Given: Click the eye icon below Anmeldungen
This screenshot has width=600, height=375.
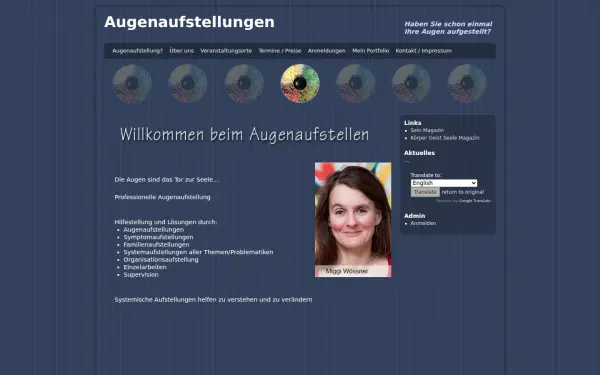Looking at the screenshot, I should [355, 83].
